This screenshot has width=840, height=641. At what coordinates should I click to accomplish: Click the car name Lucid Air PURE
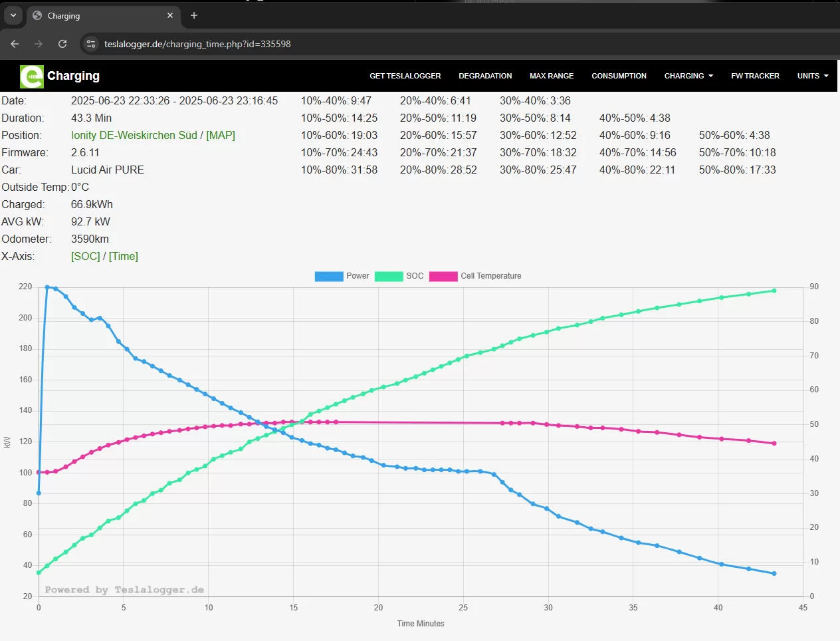click(108, 170)
